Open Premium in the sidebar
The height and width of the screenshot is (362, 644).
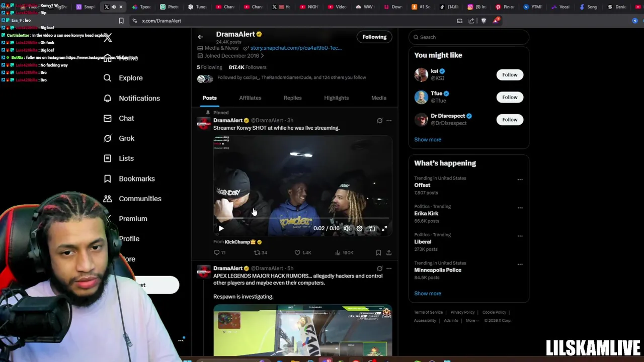133,219
